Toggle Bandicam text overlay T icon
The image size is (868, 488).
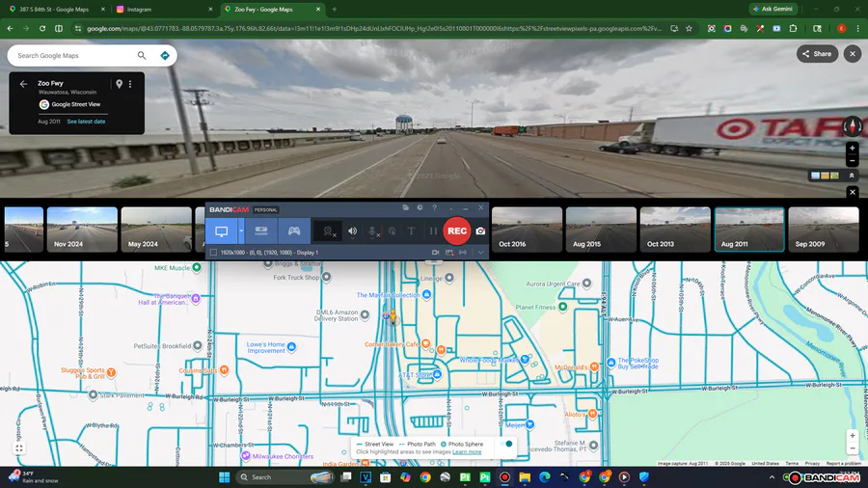click(411, 231)
